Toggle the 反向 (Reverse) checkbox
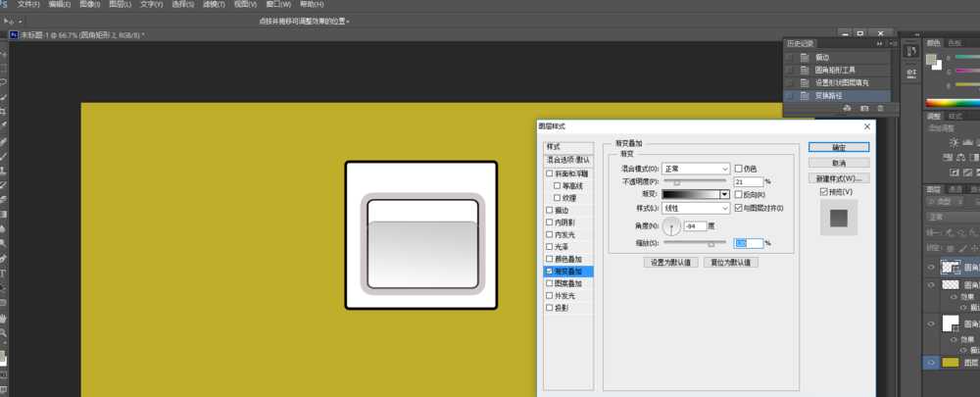 (739, 194)
